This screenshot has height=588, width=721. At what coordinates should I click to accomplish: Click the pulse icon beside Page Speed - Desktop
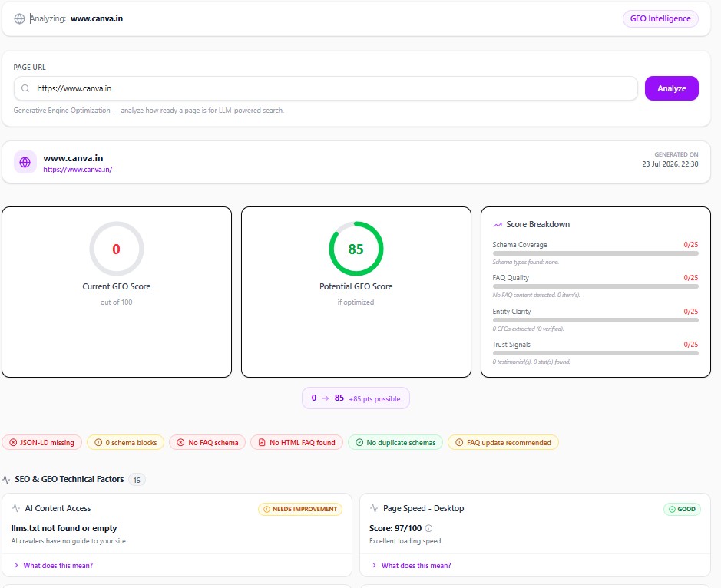374,508
